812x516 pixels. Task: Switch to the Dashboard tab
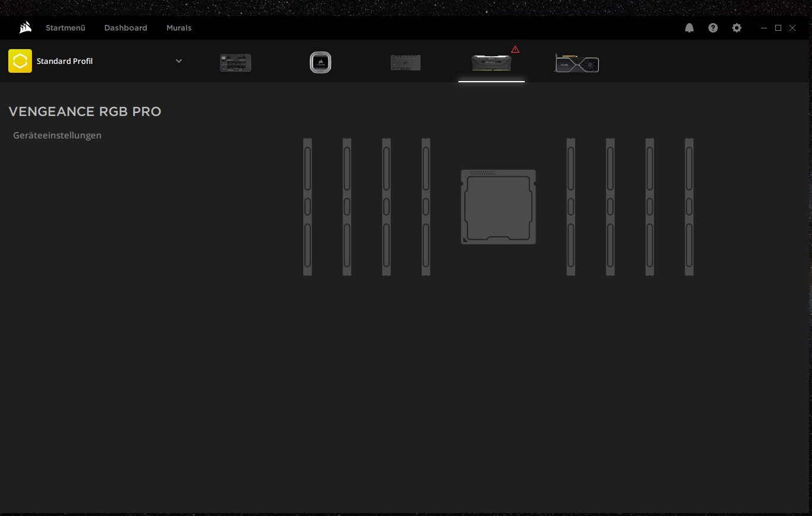point(126,28)
